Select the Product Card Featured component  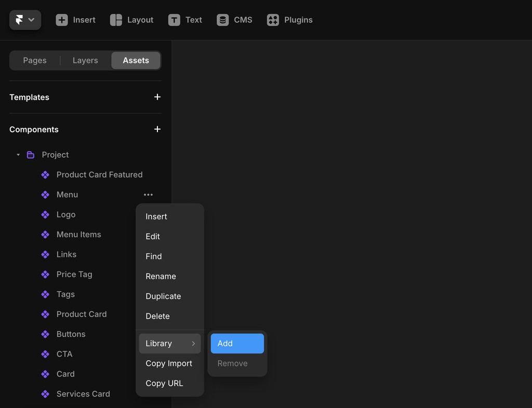[x=99, y=174]
